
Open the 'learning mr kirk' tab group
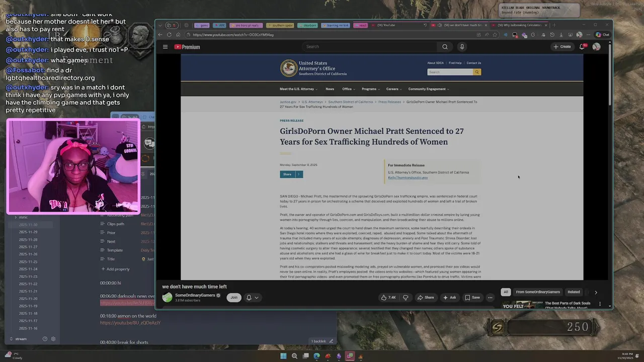(336, 25)
